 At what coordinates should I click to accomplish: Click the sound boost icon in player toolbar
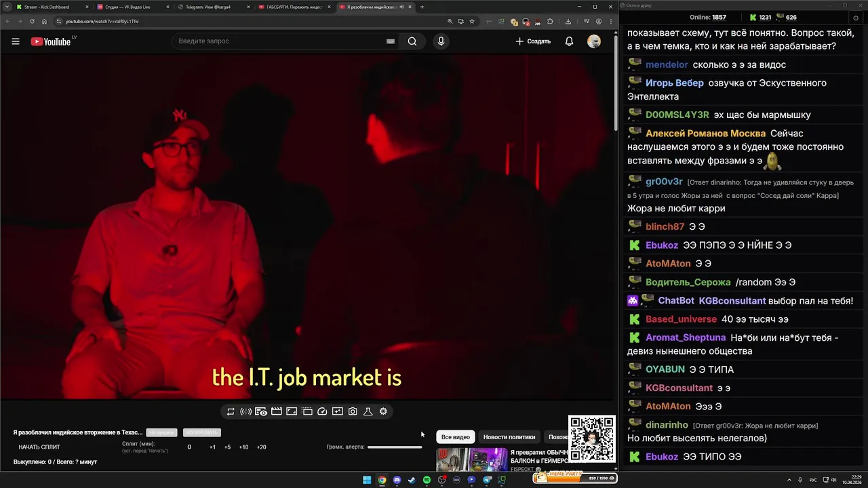245,411
